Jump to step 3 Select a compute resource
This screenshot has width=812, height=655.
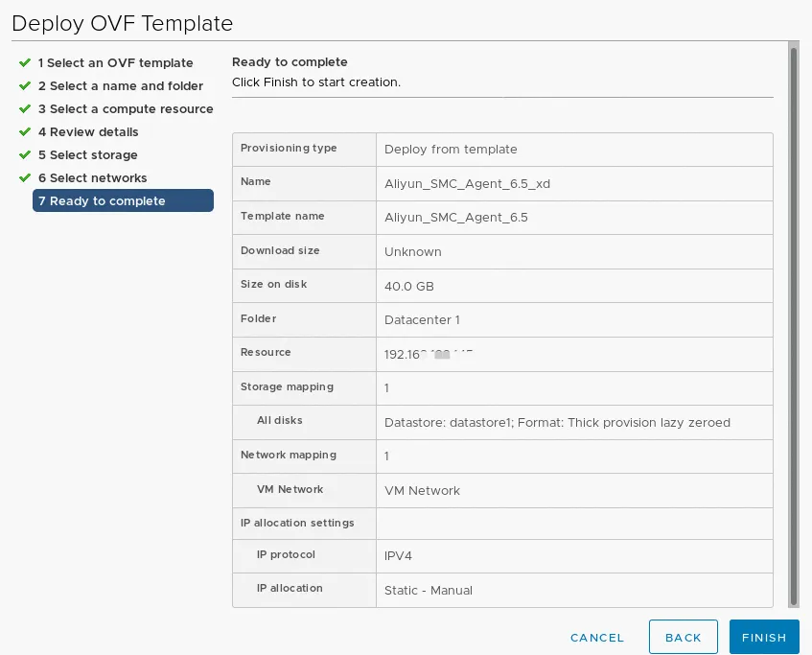pyautogui.click(x=126, y=109)
